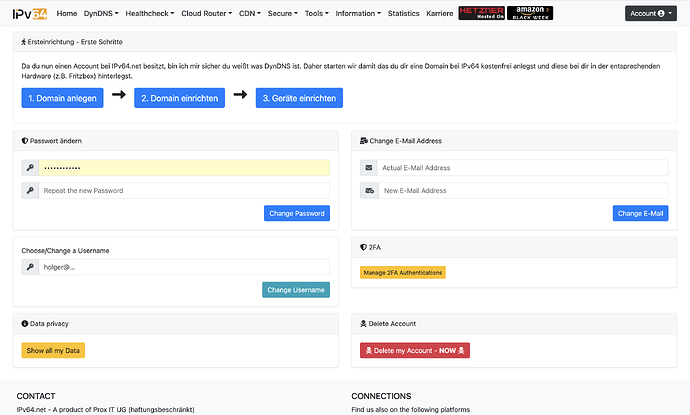690x415 pixels.
Task: Click user tag icon beside username field
Action: 31,267
